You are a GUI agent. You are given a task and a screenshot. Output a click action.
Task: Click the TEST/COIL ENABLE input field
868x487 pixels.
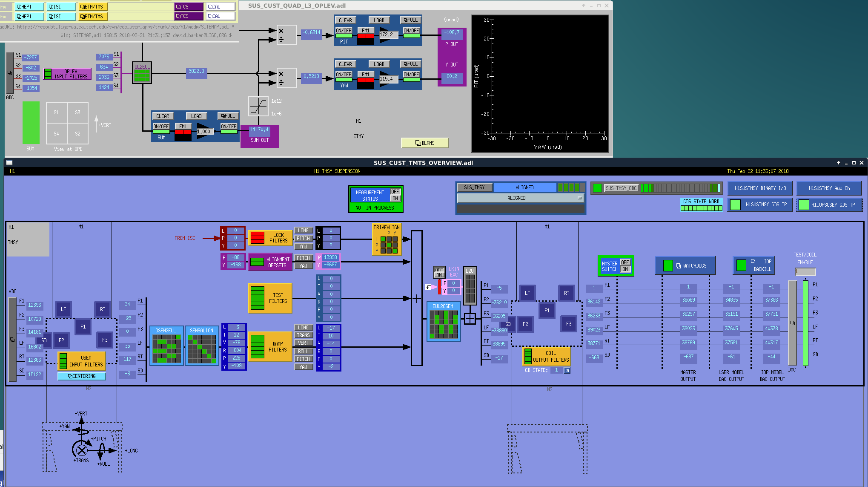click(x=805, y=271)
